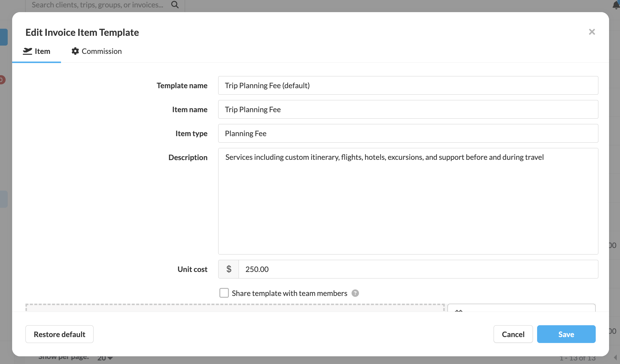Focus the Template name field

coord(408,86)
